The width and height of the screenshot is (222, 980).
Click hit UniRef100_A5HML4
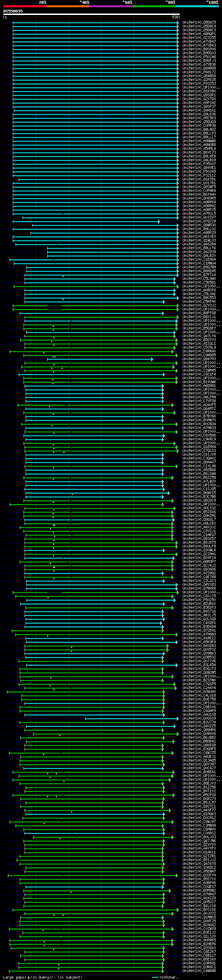199,149
